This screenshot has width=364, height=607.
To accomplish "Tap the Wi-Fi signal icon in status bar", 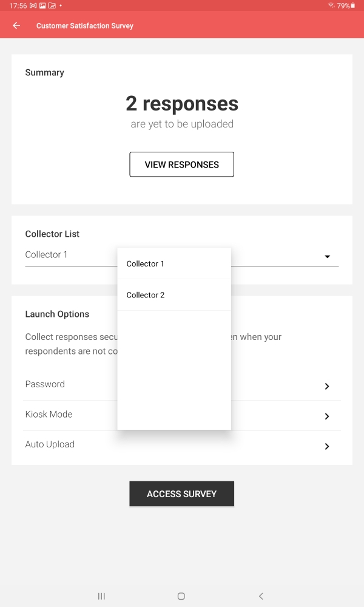I will [331, 5].
